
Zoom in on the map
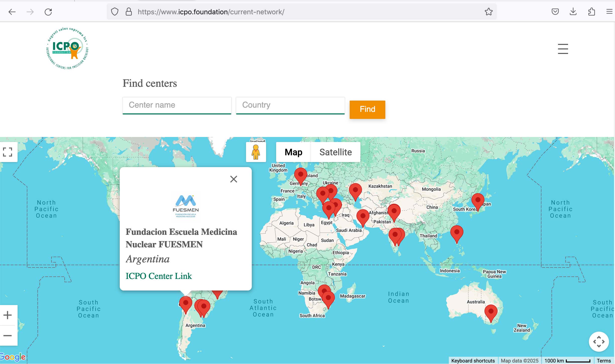[x=8, y=315]
